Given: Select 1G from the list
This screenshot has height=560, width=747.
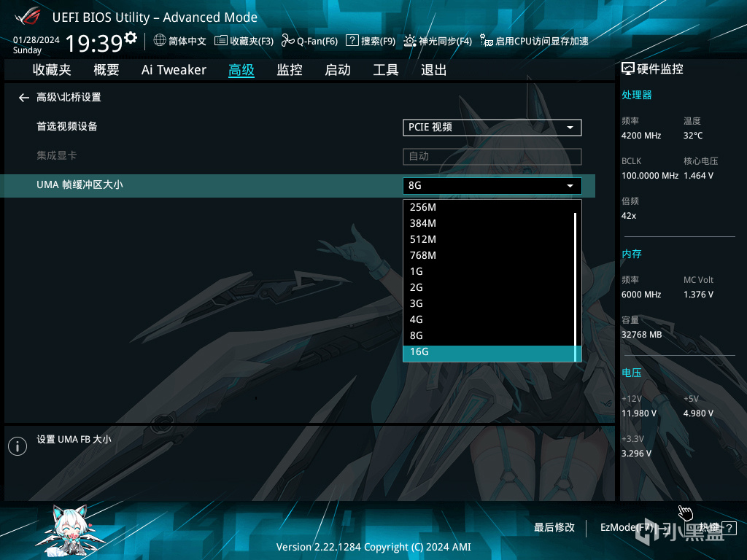Looking at the screenshot, I should click(x=489, y=271).
